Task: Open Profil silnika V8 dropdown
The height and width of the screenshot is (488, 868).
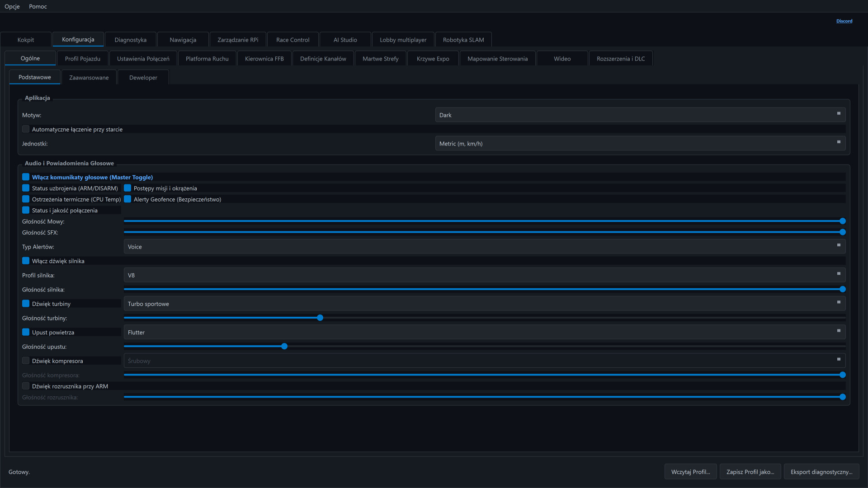Action: click(485, 275)
